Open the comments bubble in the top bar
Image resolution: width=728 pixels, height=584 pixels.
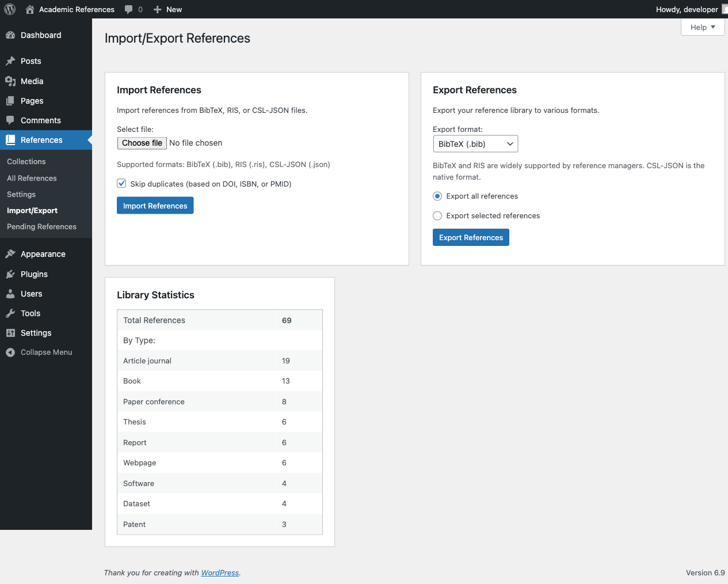pos(128,9)
